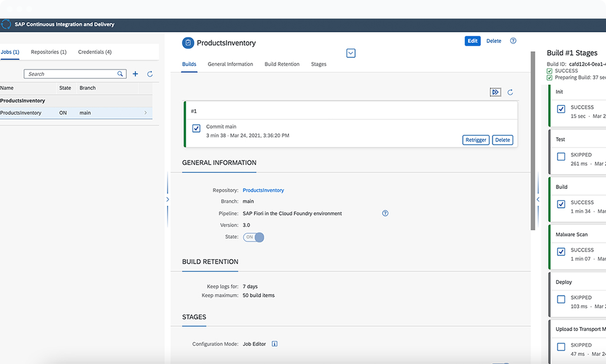Viewport: 606px width, 364px height.
Task: Open ProductsInventory row details arrow
Action: pyautogui.click(x=145, y=113)
